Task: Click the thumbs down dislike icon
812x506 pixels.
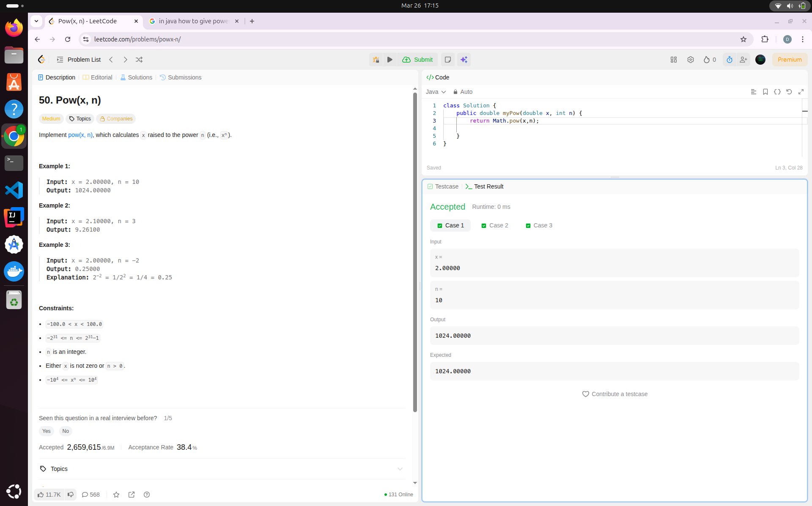Action: [71, 494]
